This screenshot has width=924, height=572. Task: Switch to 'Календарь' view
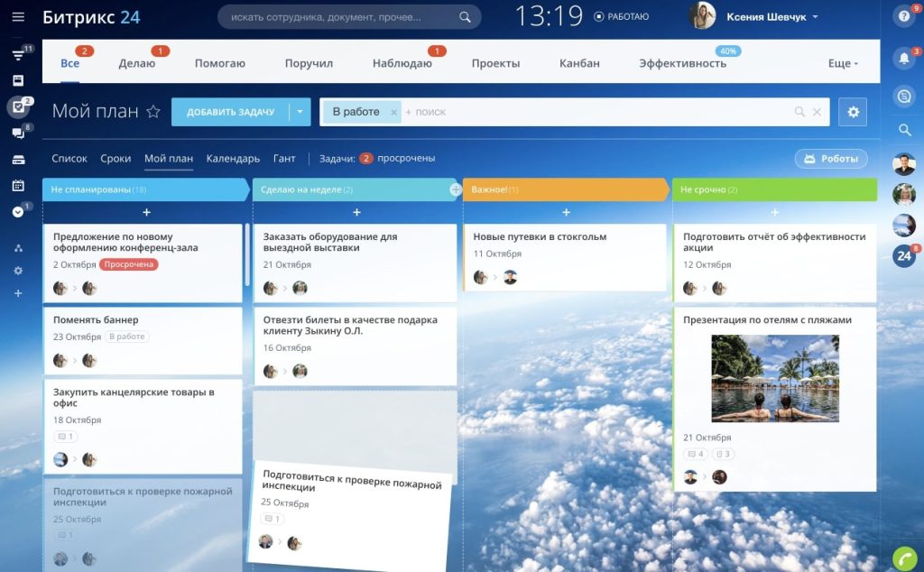233,159
